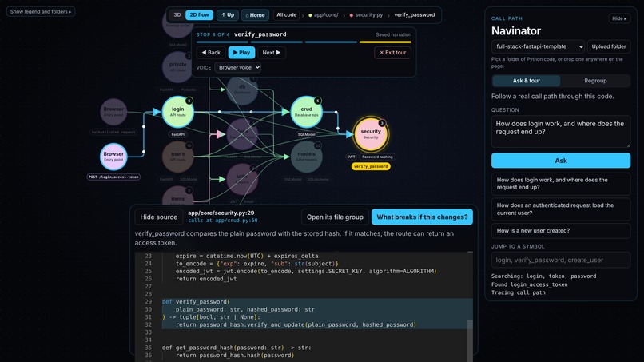This screenshot has height=362, width=644.
Task: Switch to Ask & tour tab
Action: pyautogui.click(x=526, y=81)
